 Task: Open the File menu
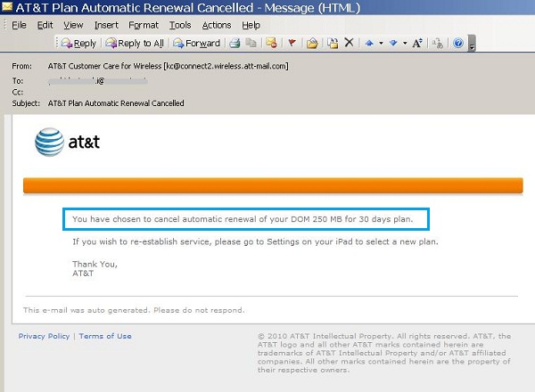19,25
